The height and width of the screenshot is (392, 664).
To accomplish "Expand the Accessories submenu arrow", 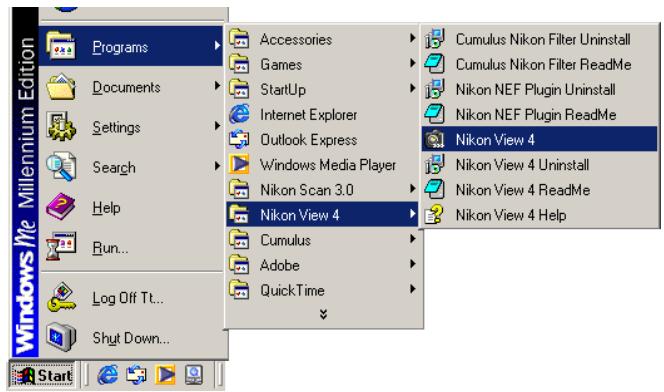I will [412, 38].
